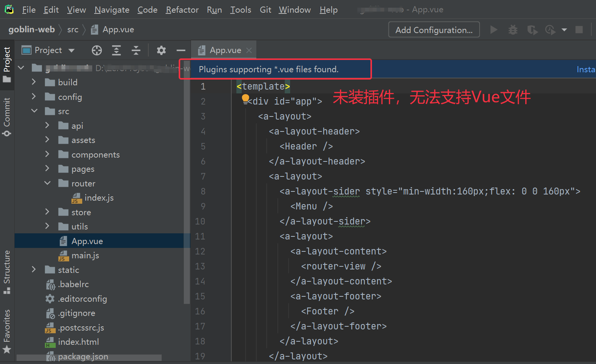Click the Run with Coverage icon
Screen dimensions: 596x364
[x=532, y=30]
